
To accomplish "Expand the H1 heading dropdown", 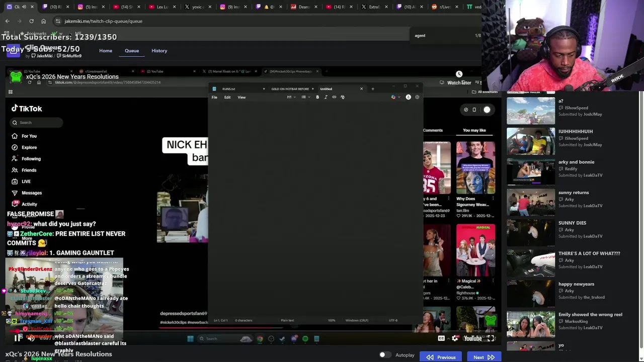I will click(291, 97).
